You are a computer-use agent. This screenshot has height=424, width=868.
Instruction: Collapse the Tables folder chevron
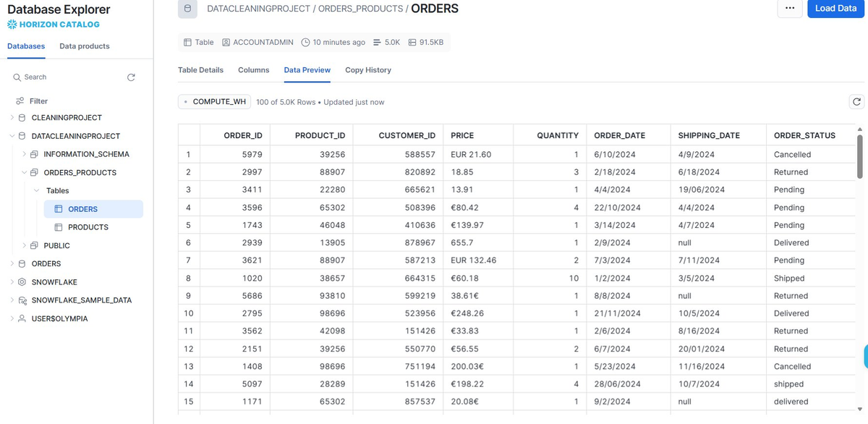point(37,191)
